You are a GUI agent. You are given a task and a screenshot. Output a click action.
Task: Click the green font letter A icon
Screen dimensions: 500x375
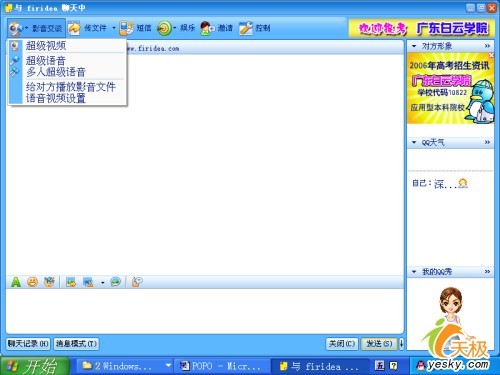click(x=15, y=282)
